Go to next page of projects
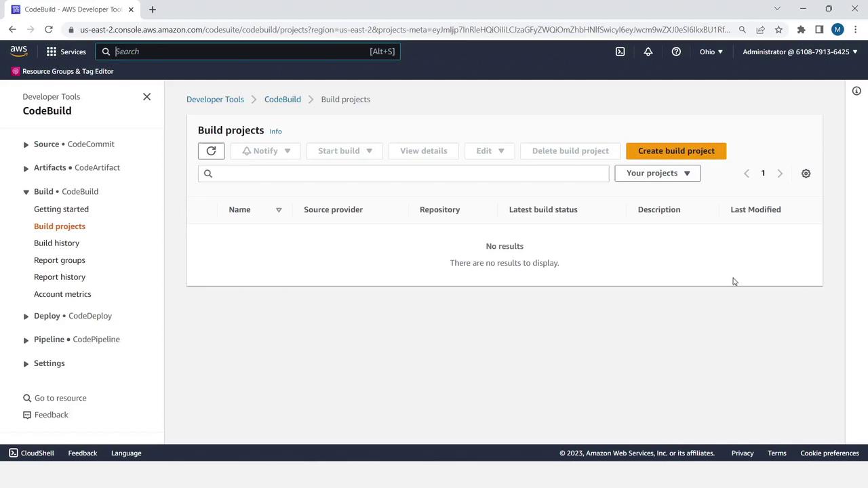This screenshot has width=868, height=488. (780, 174)
